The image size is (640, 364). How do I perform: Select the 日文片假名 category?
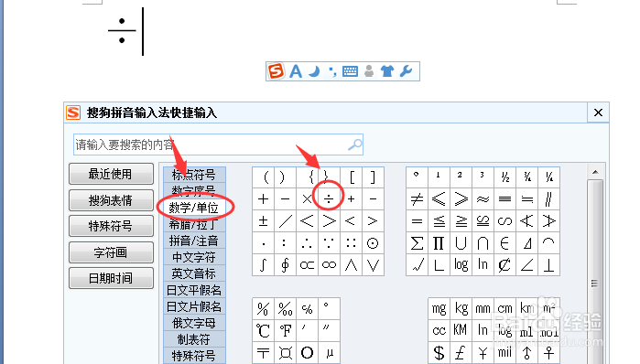194,306
